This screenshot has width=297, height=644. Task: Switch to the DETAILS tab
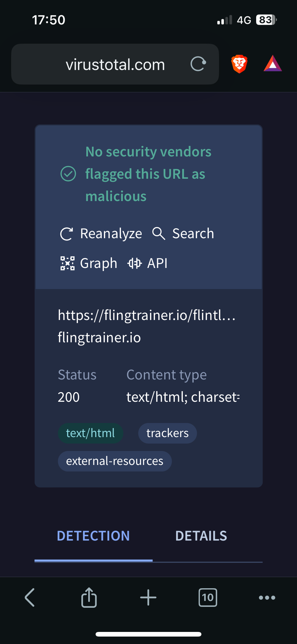tap(201, 536)
